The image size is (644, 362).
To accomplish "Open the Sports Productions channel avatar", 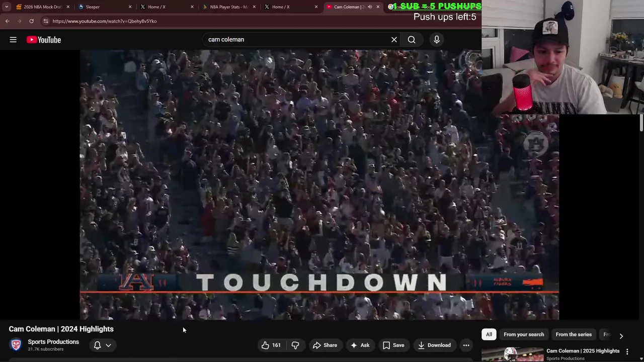I will pyautogui.click(x=16, y=345).
